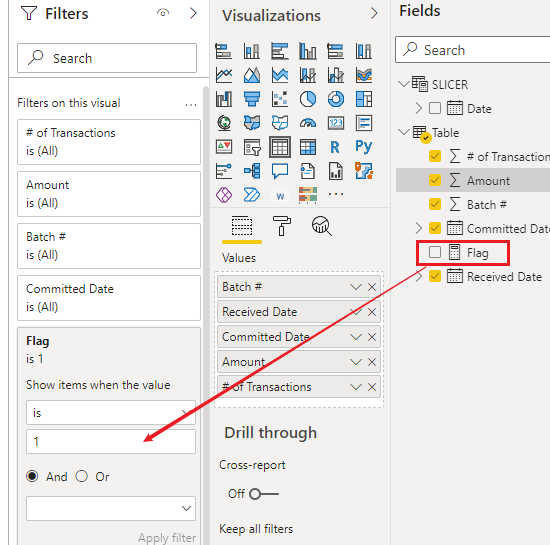Open Filters on this visual options ellipsis
Screen dimensions: 550x545
pyautogui.click(x=191, y=105)
